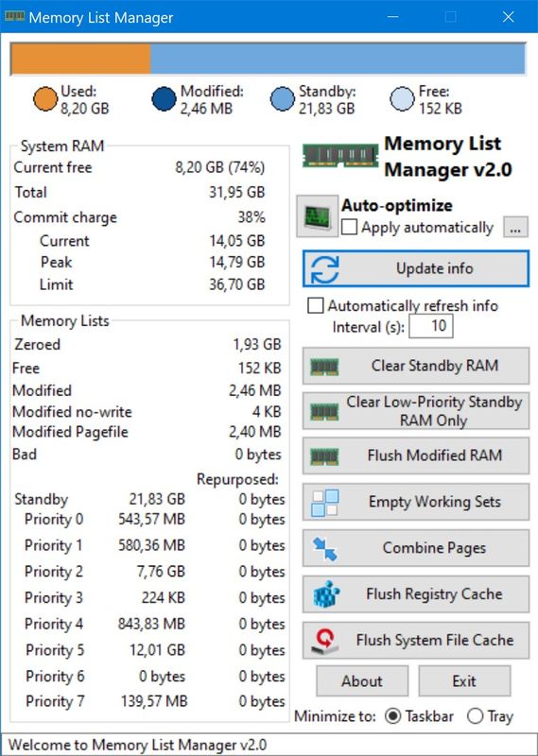Click Priority 5 value 12,01 GB
This screenshot has width=538, height=756.
pos(157,650)
